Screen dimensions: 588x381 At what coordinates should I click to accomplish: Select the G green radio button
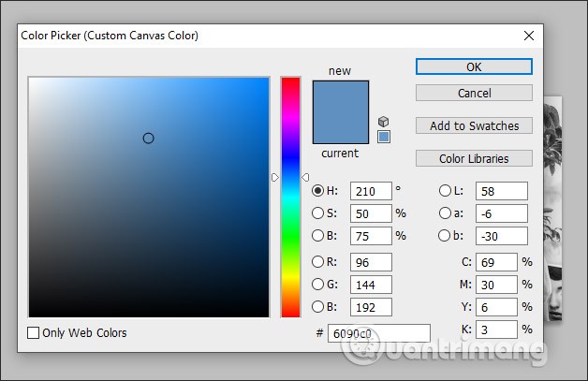[x=318, y=284]
